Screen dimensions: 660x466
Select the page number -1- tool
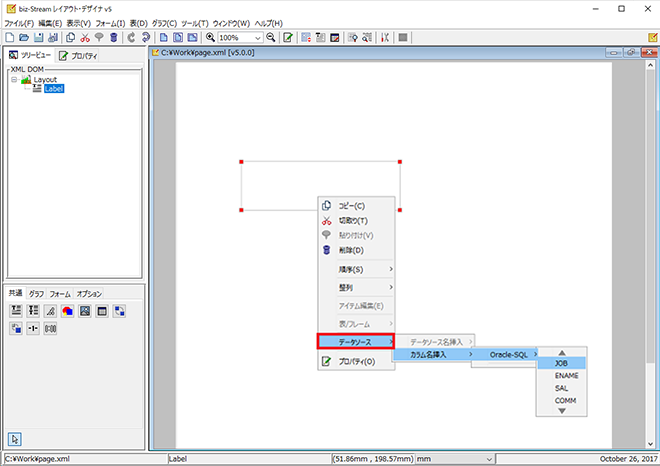coord(33,328)
